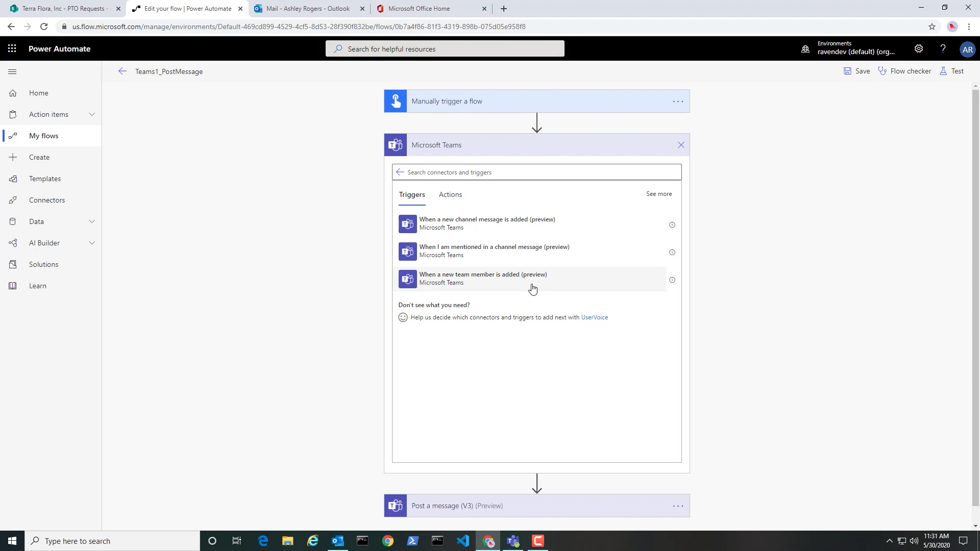Open the UserVoice link
The image size is (980, 551).
pos(595,317)
